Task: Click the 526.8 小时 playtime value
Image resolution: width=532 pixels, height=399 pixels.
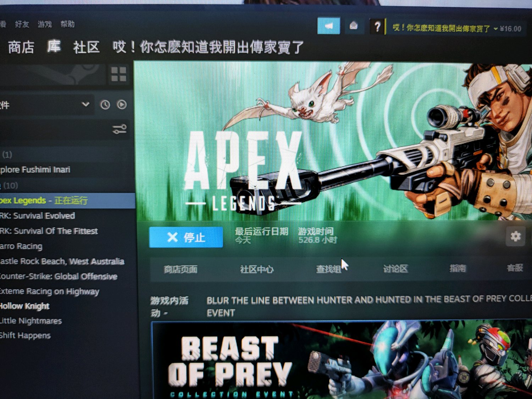Action: pos(317,240)
